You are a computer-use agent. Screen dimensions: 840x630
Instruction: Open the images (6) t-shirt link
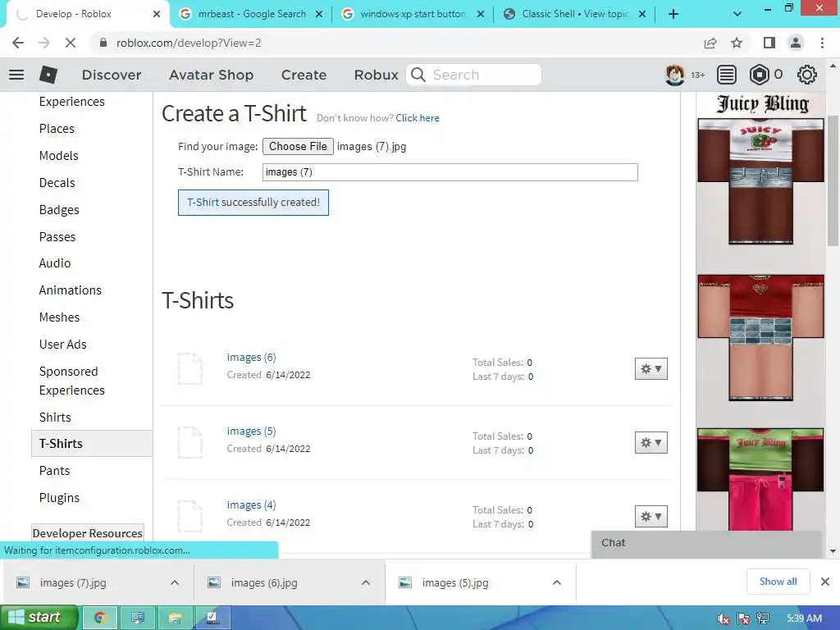tap(251, 358)
